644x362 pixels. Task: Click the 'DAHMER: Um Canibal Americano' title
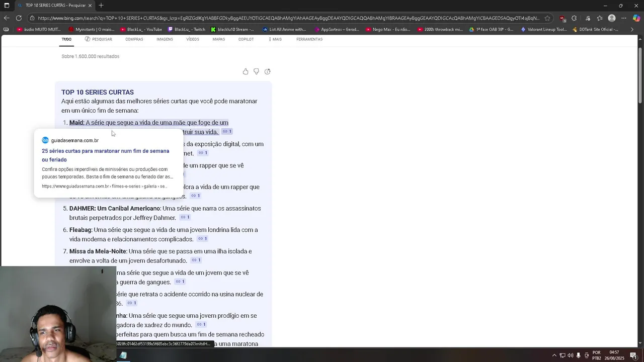click(x=115, y=208)
